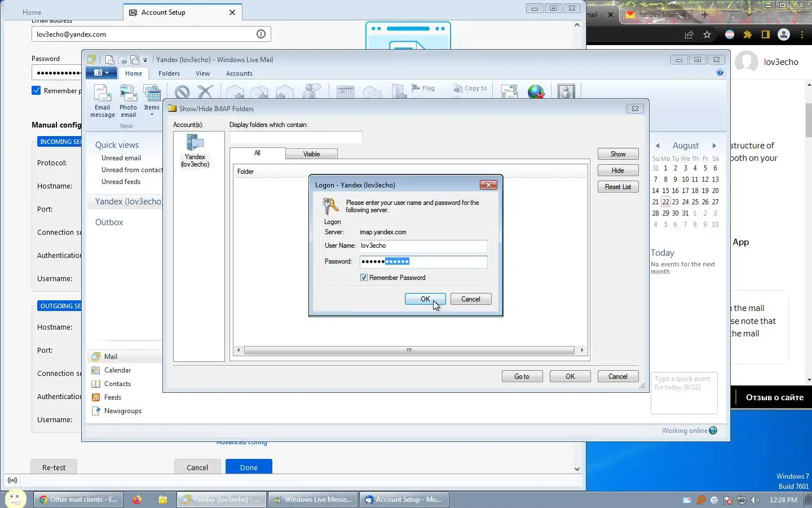The width and height of the screenshot is (812, 508).
Task: Click the keys icon in Logon dialog
Action: point(330,206)
